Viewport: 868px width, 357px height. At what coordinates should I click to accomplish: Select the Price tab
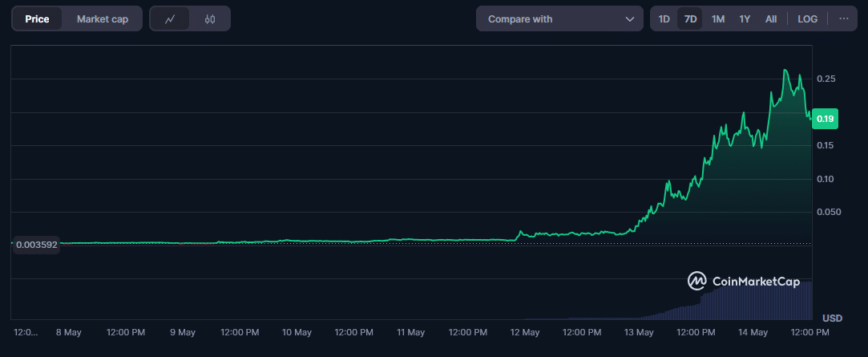[37, 19]
